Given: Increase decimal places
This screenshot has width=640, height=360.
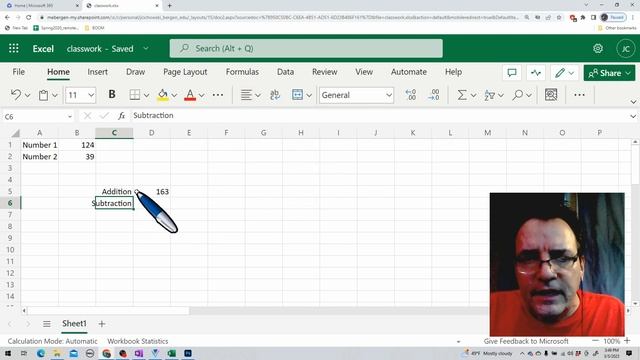Looking at the screenshot, I should tap(411, 95).
